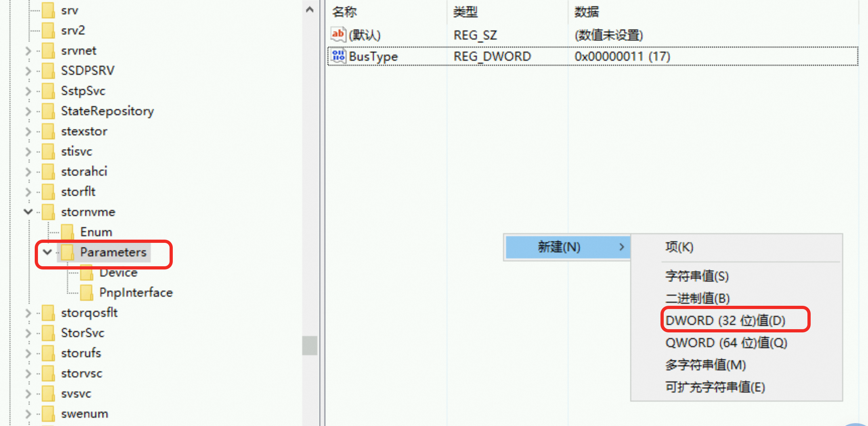The image size is (868, 426).
Task: Click the srvnet folder icon
Action: (48, 50)
